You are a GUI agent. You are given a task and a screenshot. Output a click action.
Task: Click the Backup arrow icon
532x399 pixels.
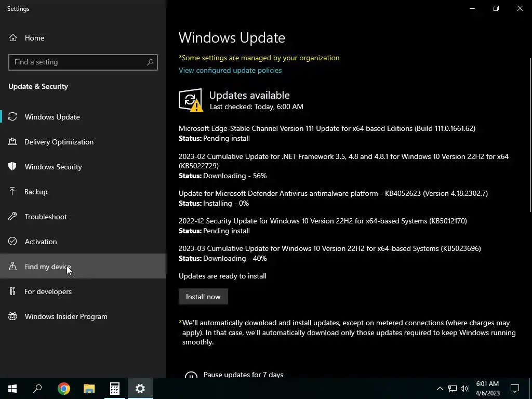click(x=12, y=192)
